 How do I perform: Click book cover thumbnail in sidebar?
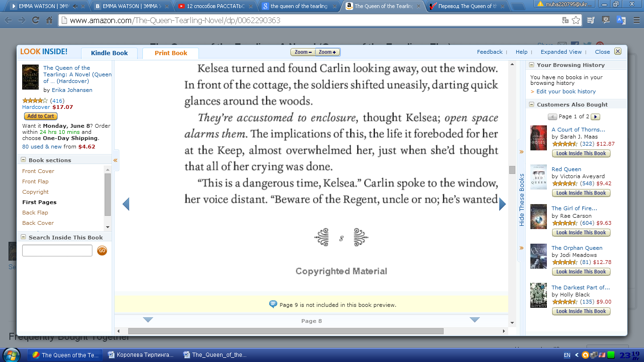(31, 77)
